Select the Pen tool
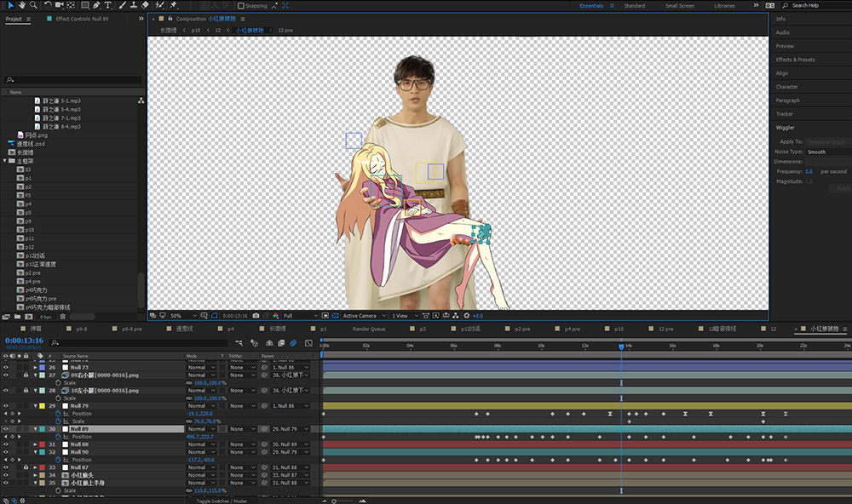The image size is (852, 504). coord(96,5)
